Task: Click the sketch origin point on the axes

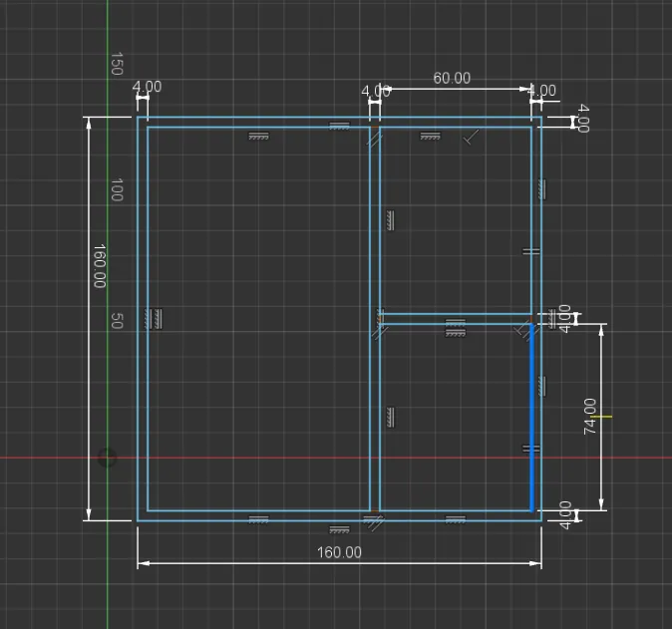Action: [107, 458]
